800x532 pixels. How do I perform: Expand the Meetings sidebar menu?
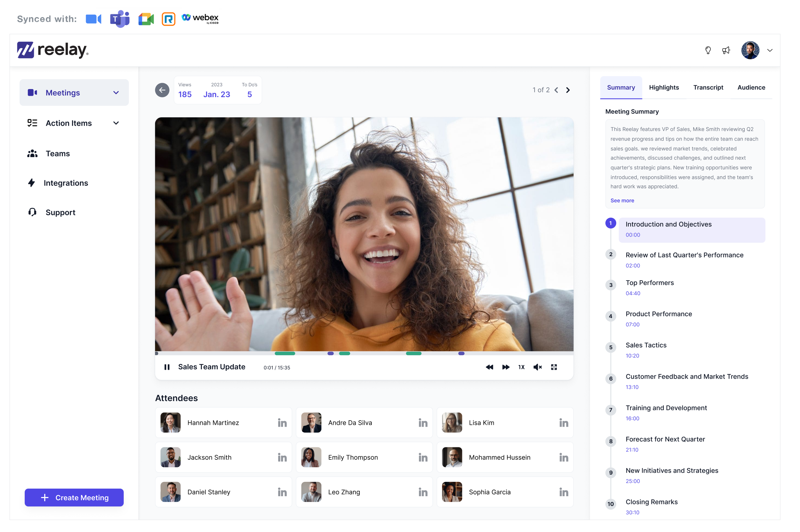pos(116,93)
